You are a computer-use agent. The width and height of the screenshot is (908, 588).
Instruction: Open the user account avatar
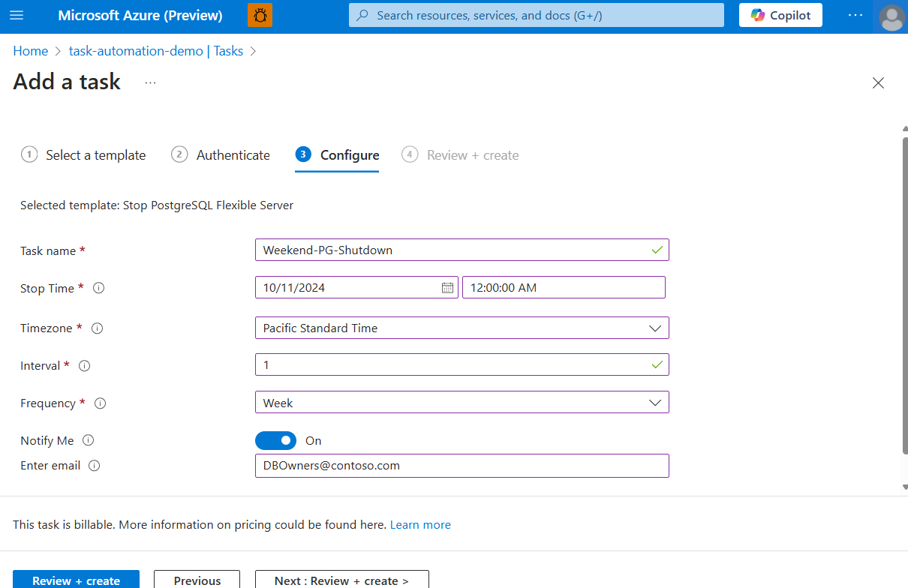point(891,16)
